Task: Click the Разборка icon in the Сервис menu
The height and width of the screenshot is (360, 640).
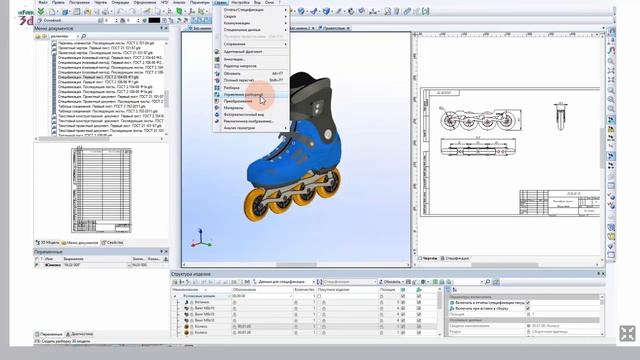Action: tap(217, 88)
